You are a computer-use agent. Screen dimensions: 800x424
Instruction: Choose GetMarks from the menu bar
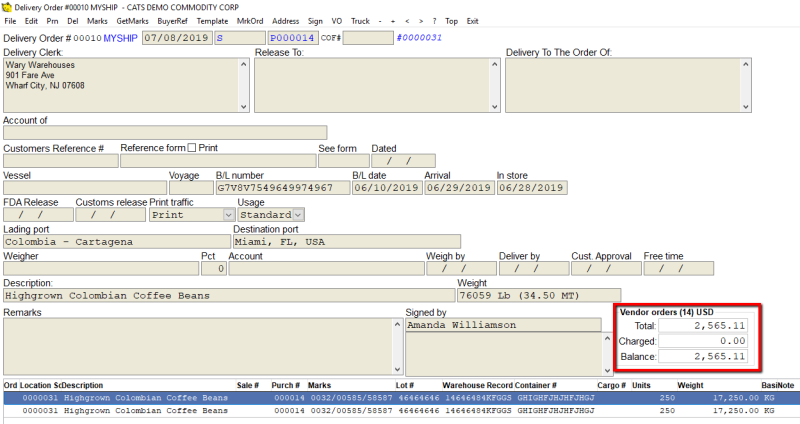click(133, 21)
